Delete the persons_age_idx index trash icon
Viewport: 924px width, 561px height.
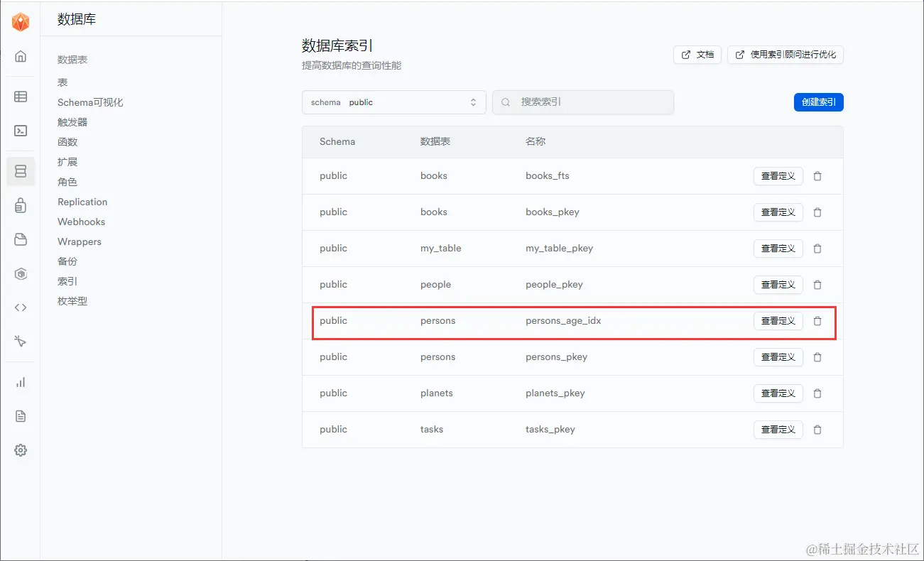point(817,321)
